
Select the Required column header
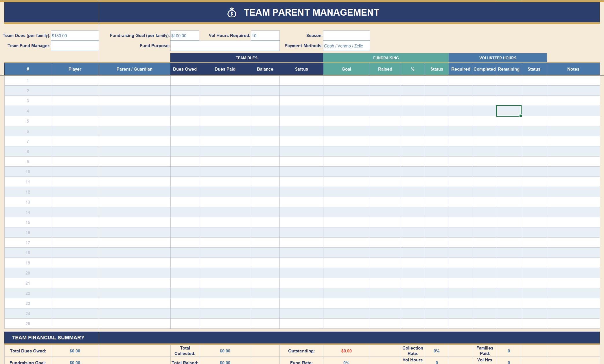(x=461, y=69)
